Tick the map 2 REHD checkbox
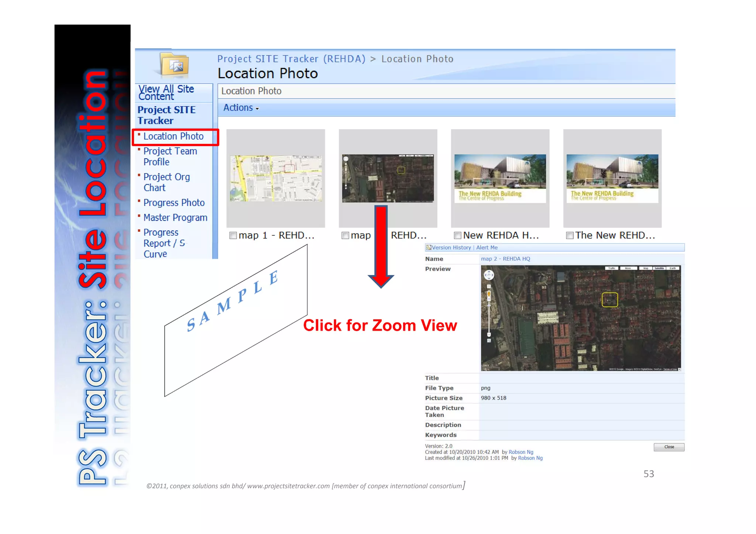 pyautogui.click(x=345, y=235)
